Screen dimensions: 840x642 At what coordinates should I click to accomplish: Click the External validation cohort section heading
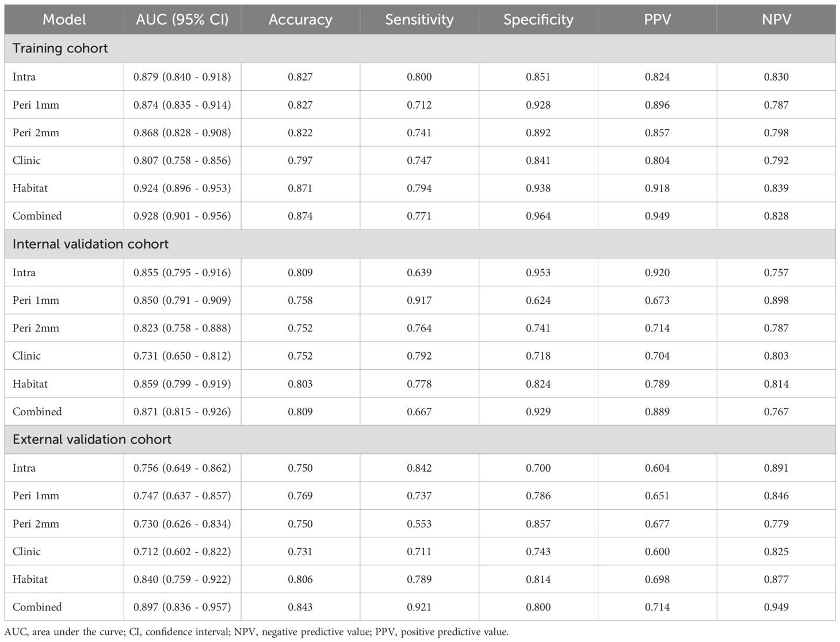tap(92, 440)
